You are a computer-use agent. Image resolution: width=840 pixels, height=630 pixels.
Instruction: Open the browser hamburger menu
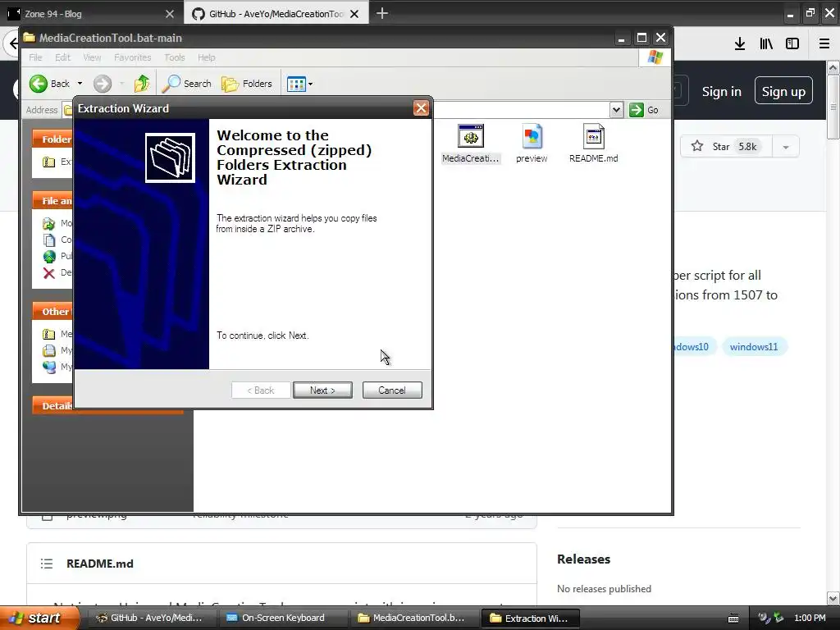coord(824,44)
